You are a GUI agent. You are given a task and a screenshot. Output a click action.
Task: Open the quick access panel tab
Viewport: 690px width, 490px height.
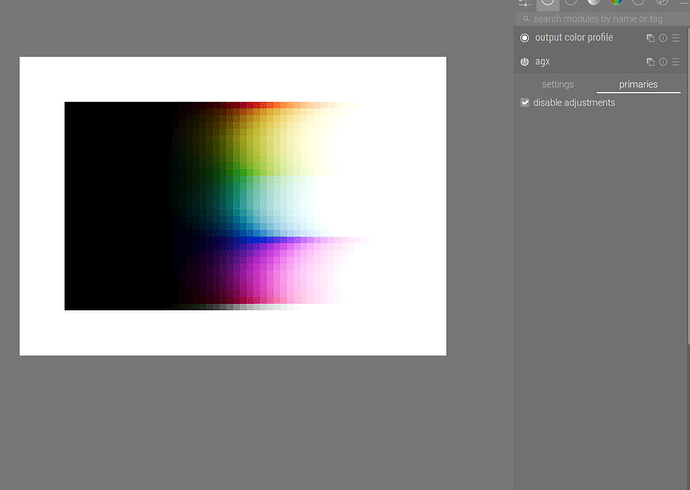click(524, 3)
